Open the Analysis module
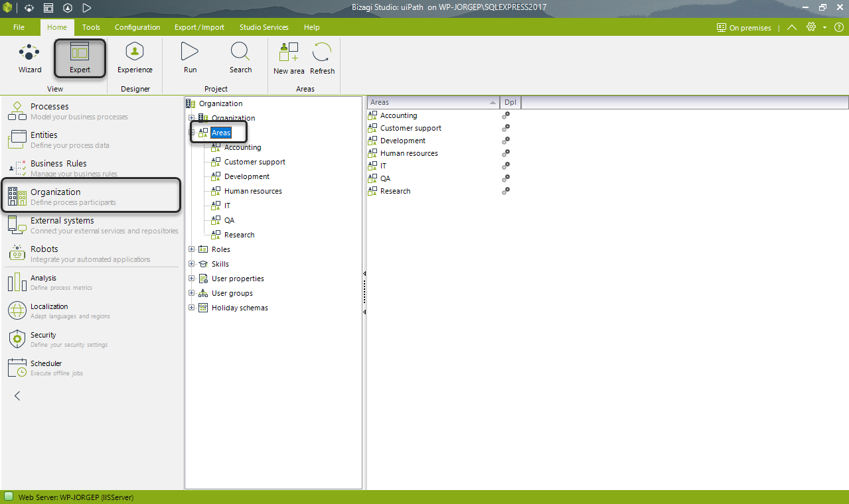The width and height of the screenshot is (849, 504). click(x=91, y=282)
